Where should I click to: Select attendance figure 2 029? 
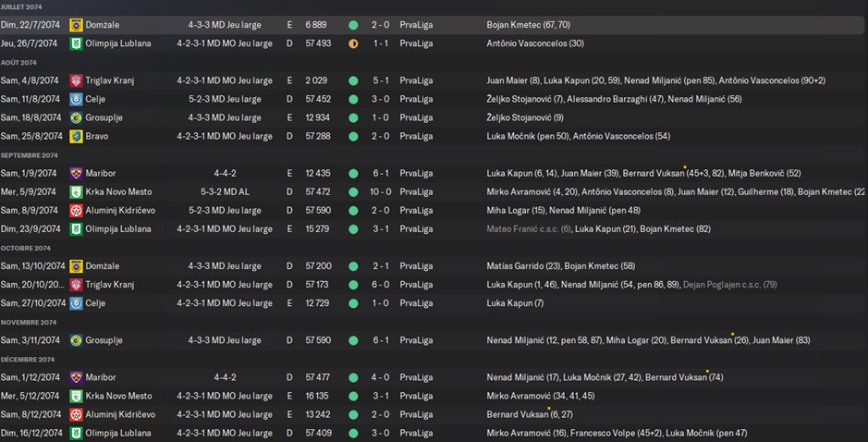click(x=316, y=80)
